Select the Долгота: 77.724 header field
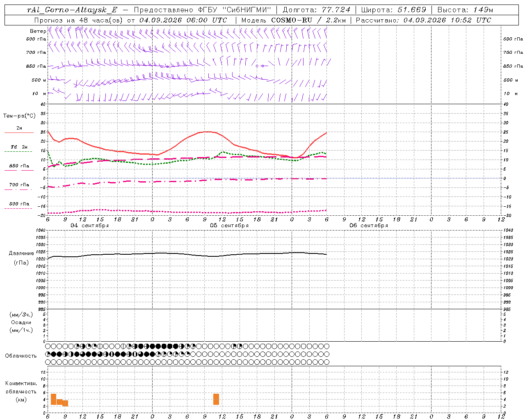Screen dimensions: 525x420 click(x=316, y=10)
